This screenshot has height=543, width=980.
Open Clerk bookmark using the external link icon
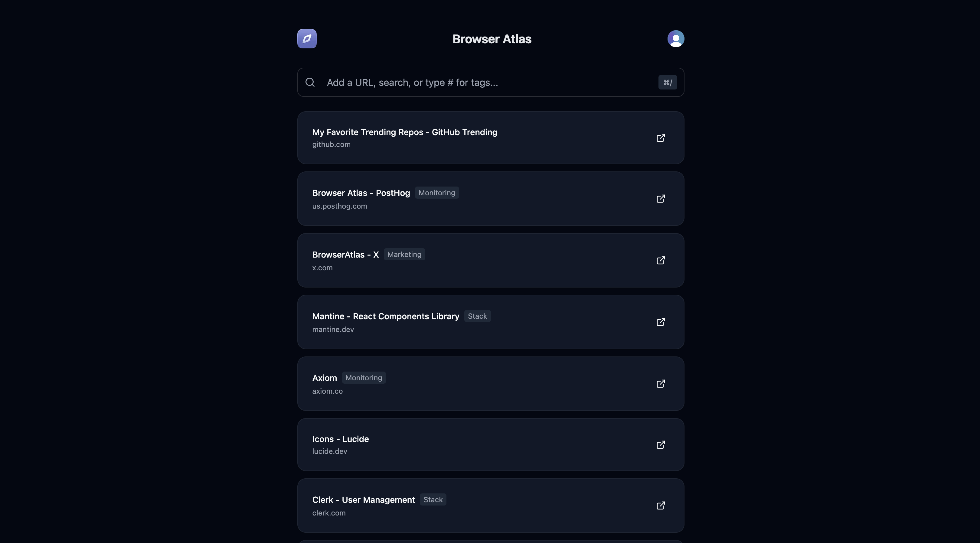[x=661, y=506]
